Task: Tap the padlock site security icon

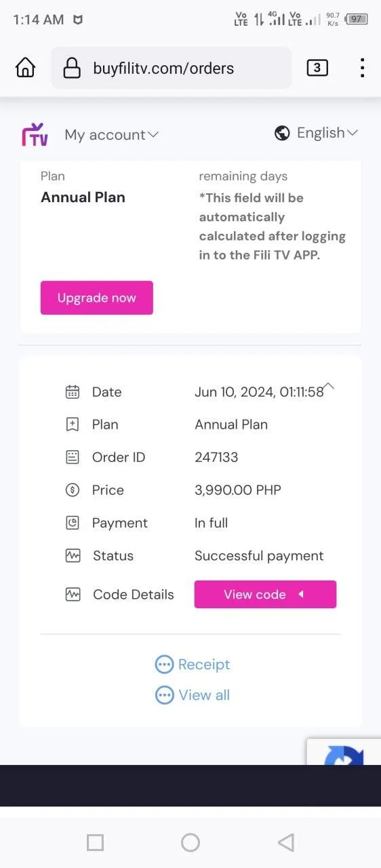Action: [x=72, y=68]
